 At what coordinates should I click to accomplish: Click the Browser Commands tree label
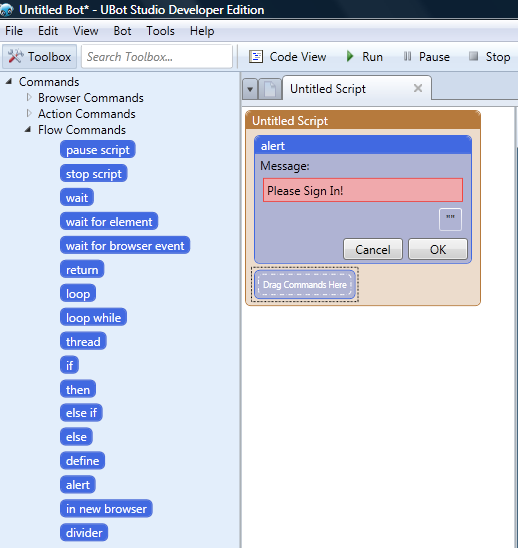(91, 98)
